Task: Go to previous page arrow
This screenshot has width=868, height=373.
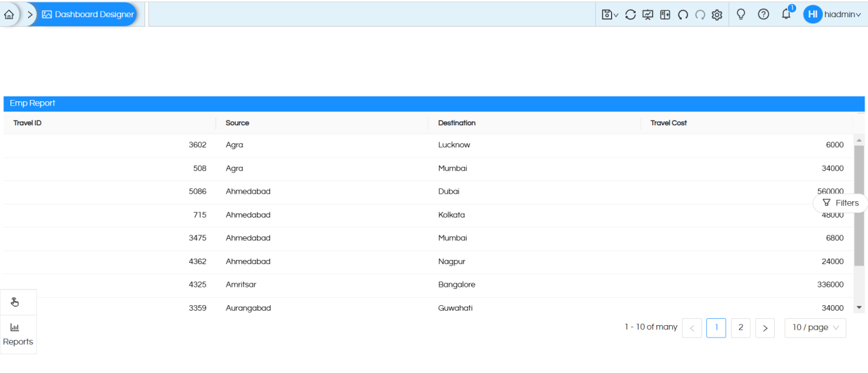Action: coord(692,328)
